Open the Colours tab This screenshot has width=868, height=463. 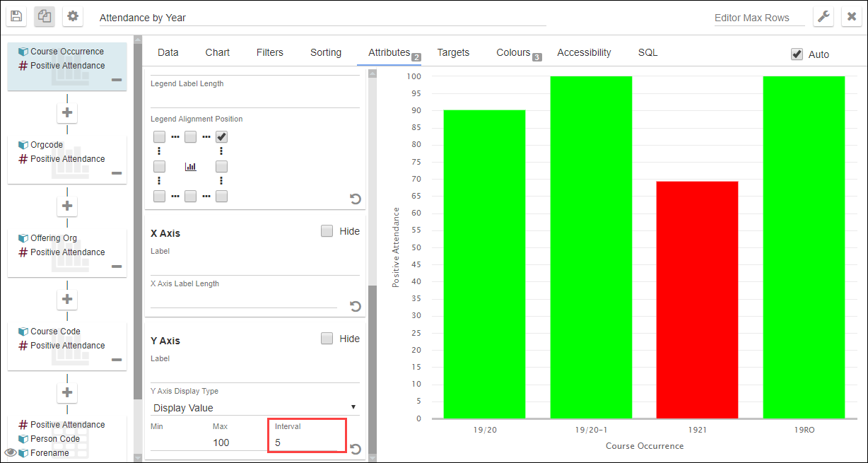point(515,52)
